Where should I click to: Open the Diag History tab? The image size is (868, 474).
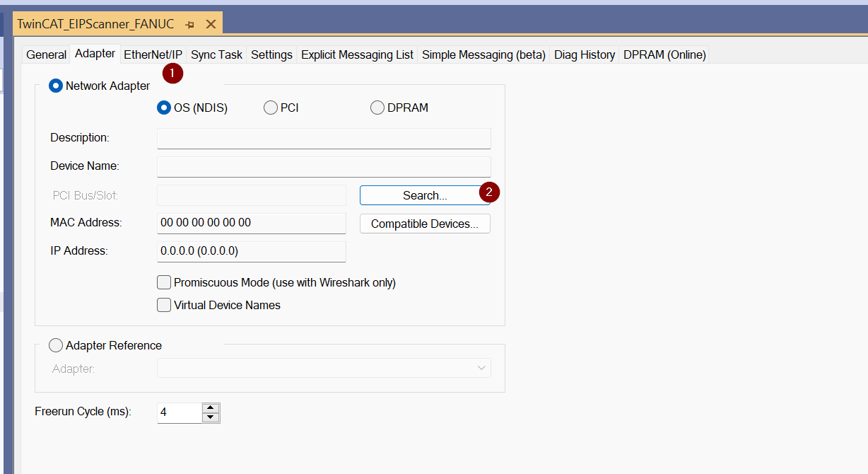click(584, 54)
